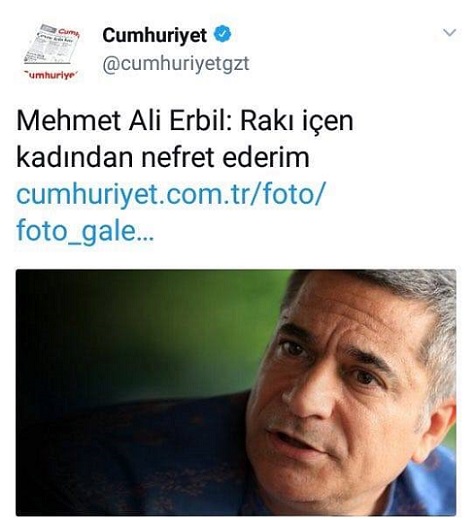
Task: Click the word "ederim" in the tweet
Action: (266, 157)
